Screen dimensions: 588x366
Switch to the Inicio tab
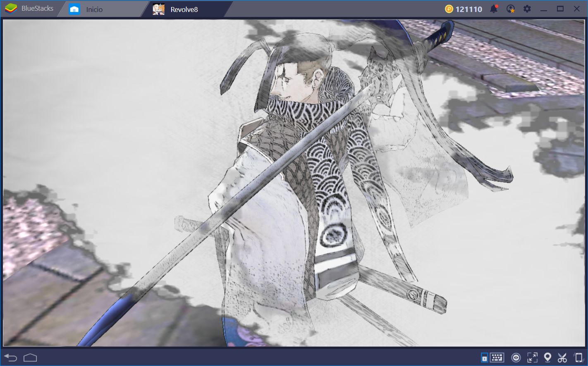click(103, 9)
